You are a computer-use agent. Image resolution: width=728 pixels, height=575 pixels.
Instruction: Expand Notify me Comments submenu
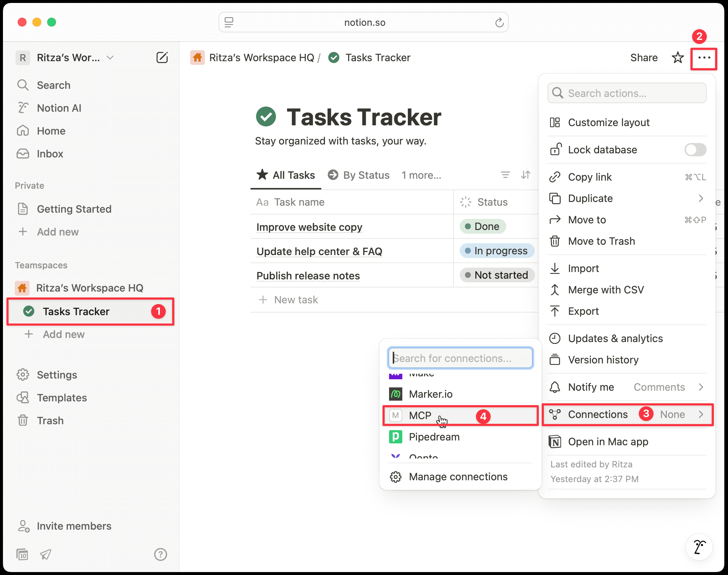click(x=627, y=387)
